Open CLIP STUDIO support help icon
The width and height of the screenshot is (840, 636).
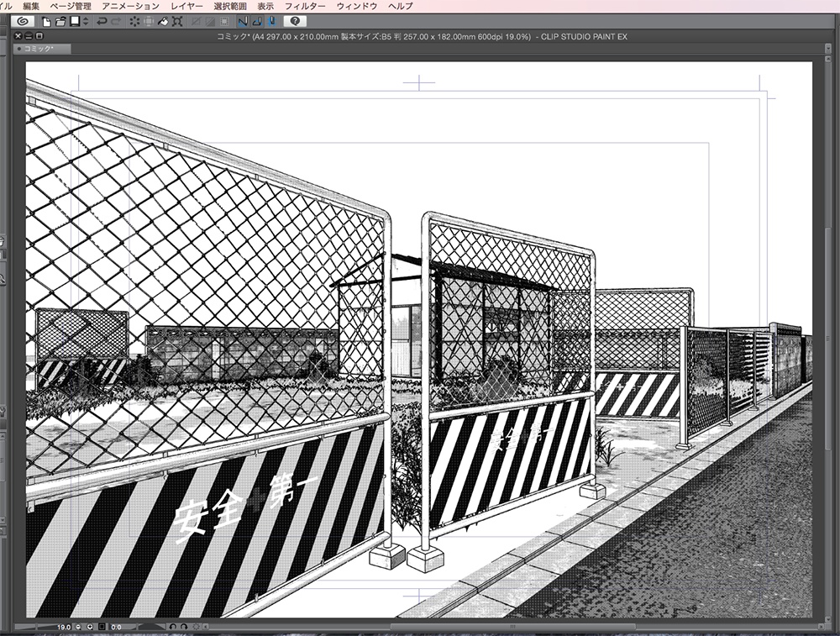(x=295, y=22)
